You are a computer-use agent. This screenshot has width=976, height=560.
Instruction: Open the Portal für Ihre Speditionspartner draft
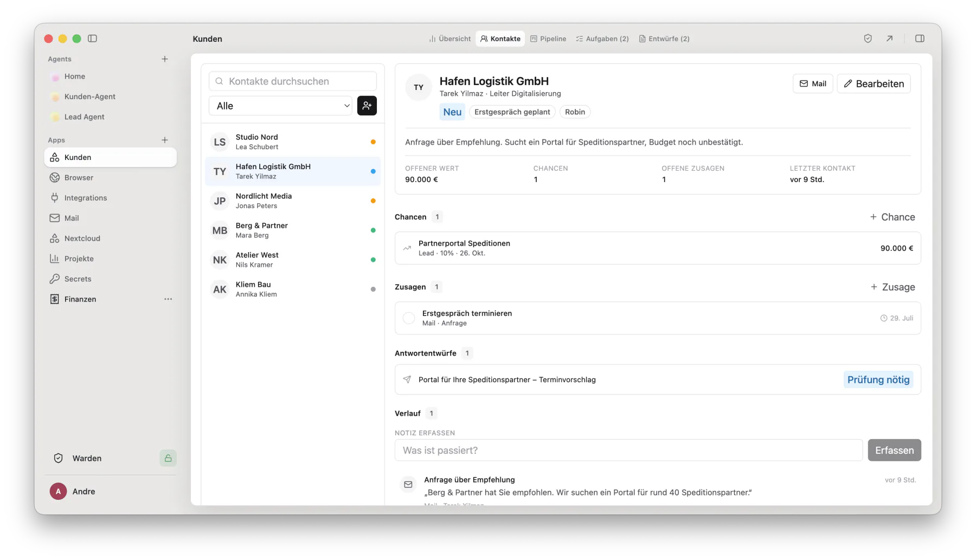658,379
